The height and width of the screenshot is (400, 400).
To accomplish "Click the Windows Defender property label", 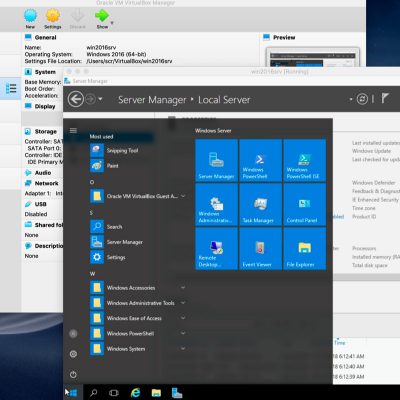I will (x=374, y=183).
